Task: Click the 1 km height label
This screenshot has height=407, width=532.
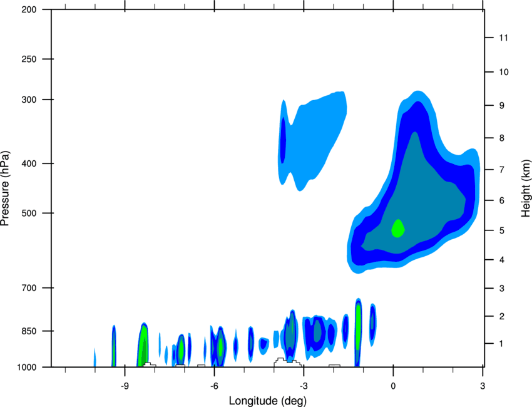Action: coord(501,344)
